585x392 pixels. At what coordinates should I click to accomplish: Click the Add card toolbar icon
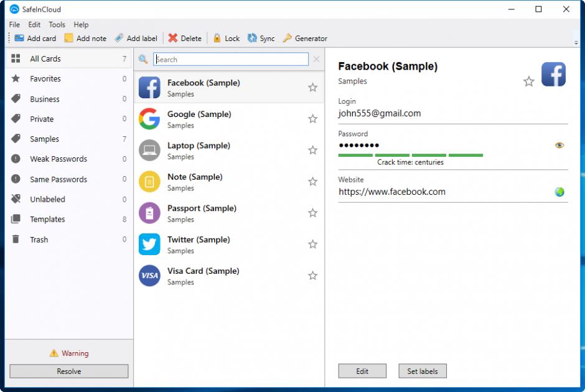[19, 38]
